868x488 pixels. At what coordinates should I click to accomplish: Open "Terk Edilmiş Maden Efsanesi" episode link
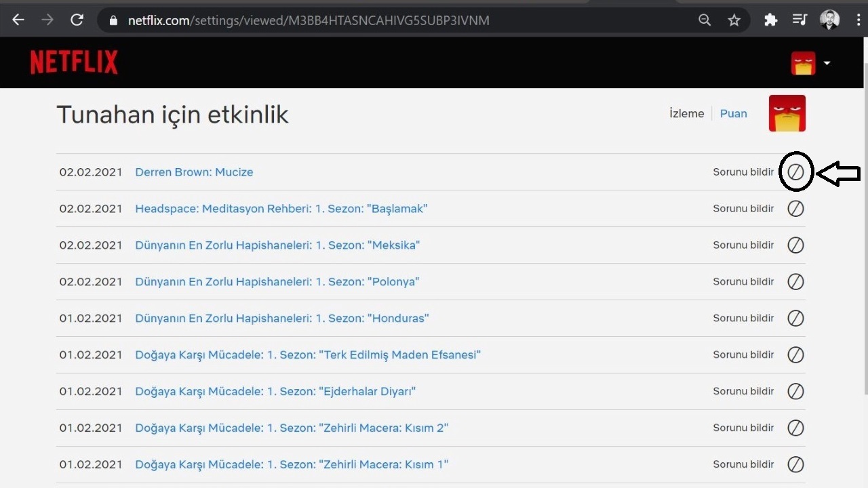[308, 355]
